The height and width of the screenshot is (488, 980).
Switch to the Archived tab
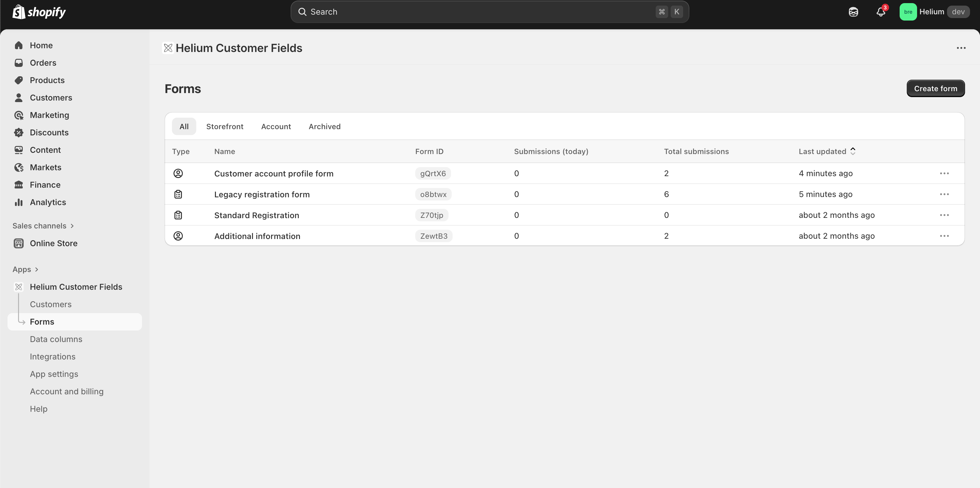pyautogui.click(x=325, y=127)
